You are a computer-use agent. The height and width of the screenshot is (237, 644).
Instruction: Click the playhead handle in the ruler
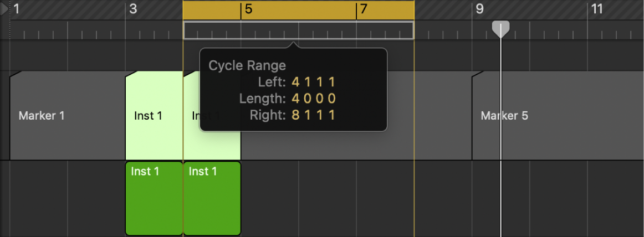pos(501,29)
